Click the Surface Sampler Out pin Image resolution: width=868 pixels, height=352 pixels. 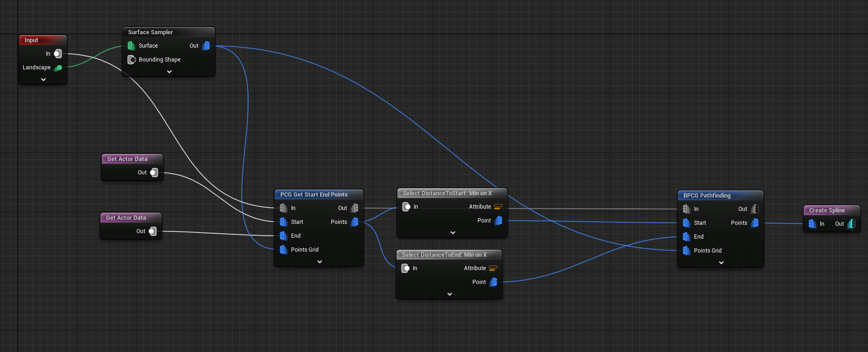206,46
